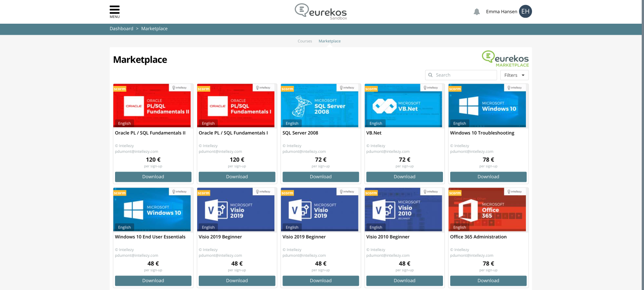Click the pdumont@intellezy.com email under VB.Net
The image size is (644, 290).
[388, 152]
